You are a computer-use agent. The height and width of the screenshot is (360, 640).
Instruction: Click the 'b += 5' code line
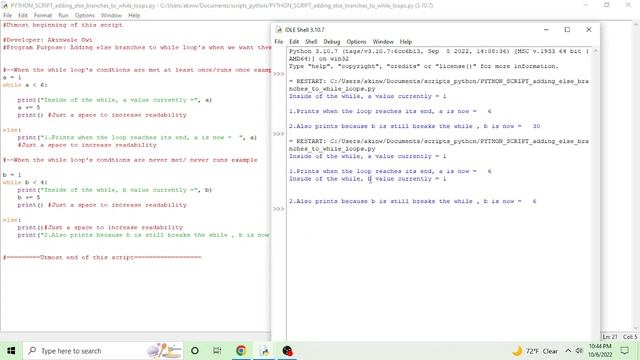(x=29, y=197)
